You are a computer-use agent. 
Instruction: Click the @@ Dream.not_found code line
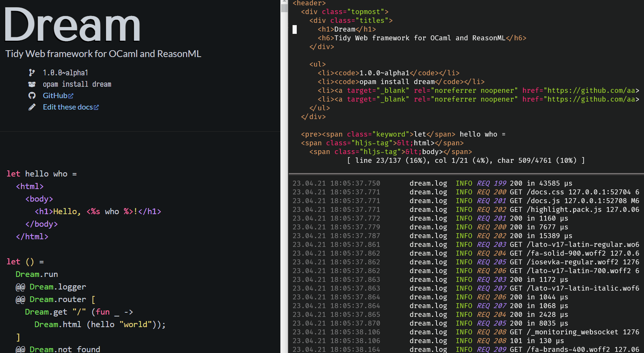[x=58, y=349]
